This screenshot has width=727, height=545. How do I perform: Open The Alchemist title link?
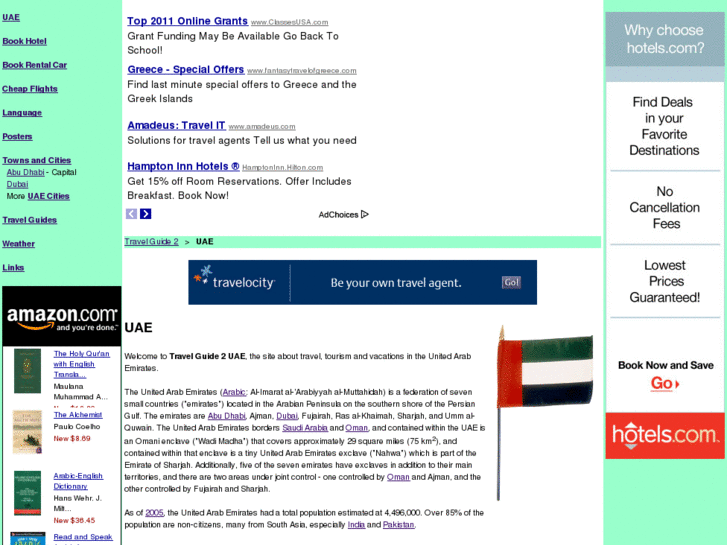click(x=78, y=415)
